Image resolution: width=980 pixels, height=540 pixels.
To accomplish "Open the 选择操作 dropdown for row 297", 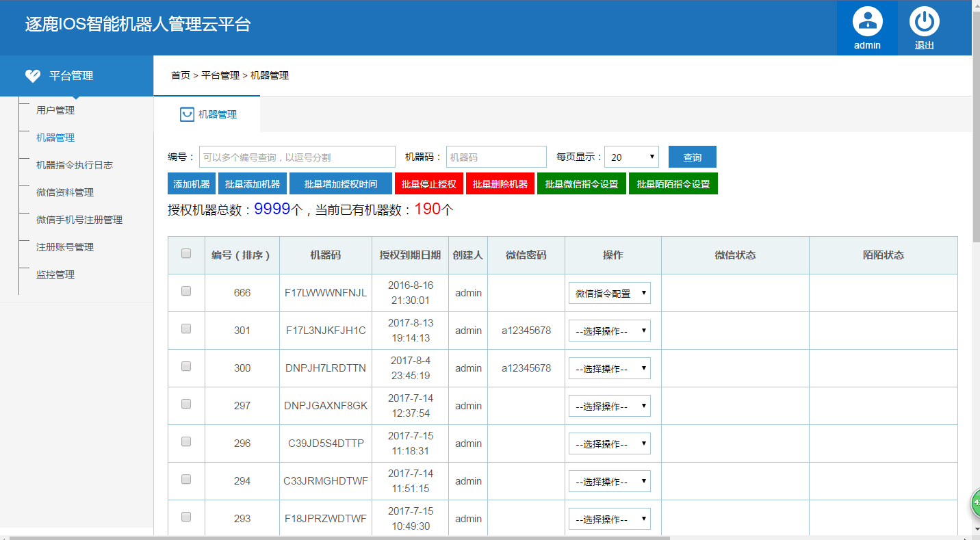I will (x=610, y=406).
